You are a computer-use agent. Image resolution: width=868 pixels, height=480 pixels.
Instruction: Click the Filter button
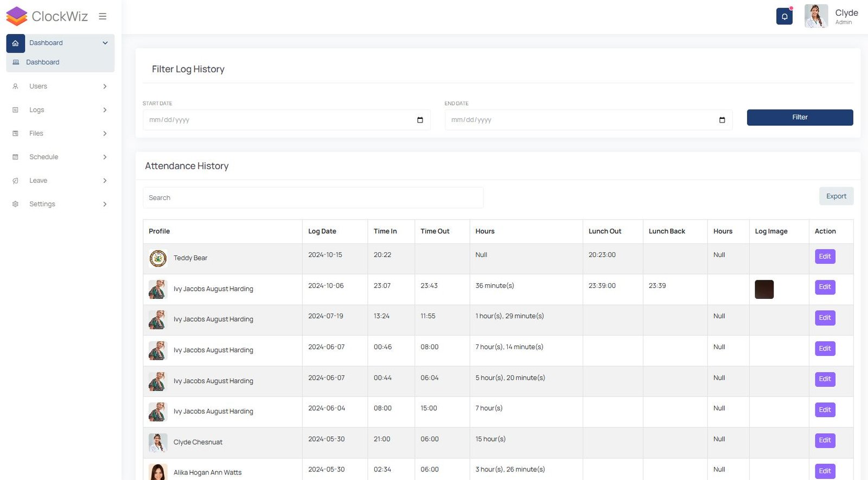(x=800, y=117)
